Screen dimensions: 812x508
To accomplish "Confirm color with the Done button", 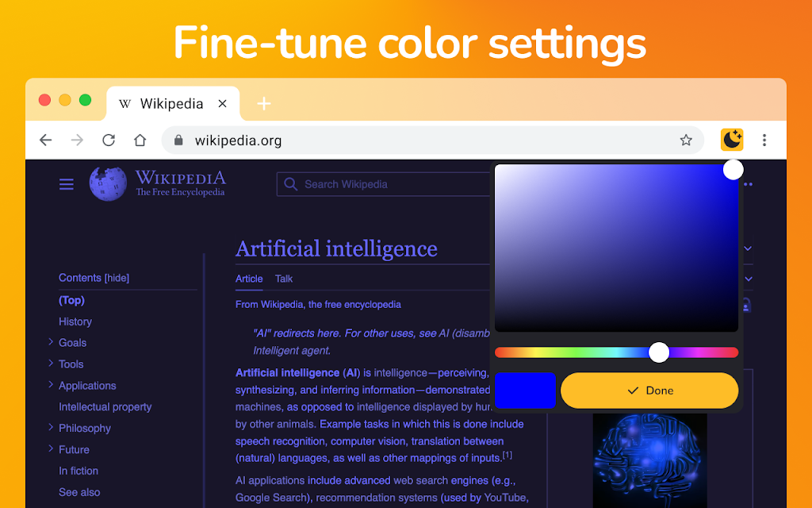I will 649,391.
